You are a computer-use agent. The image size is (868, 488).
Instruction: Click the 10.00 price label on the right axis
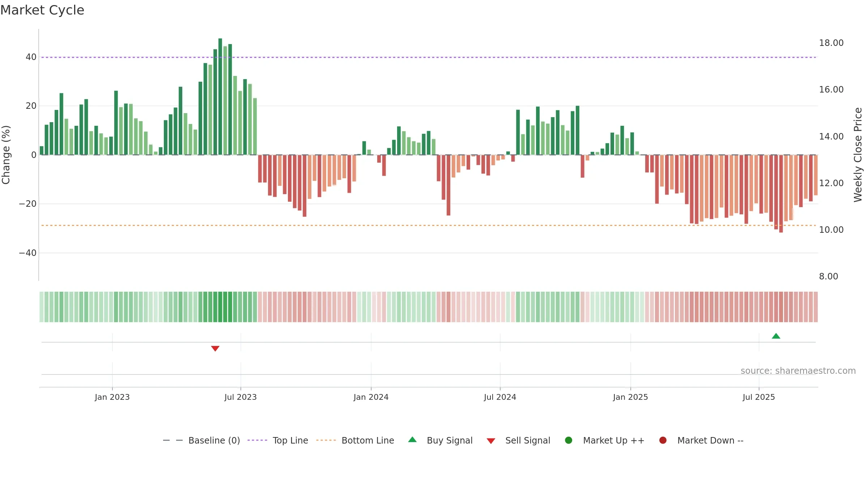click(x=831, y=230)
